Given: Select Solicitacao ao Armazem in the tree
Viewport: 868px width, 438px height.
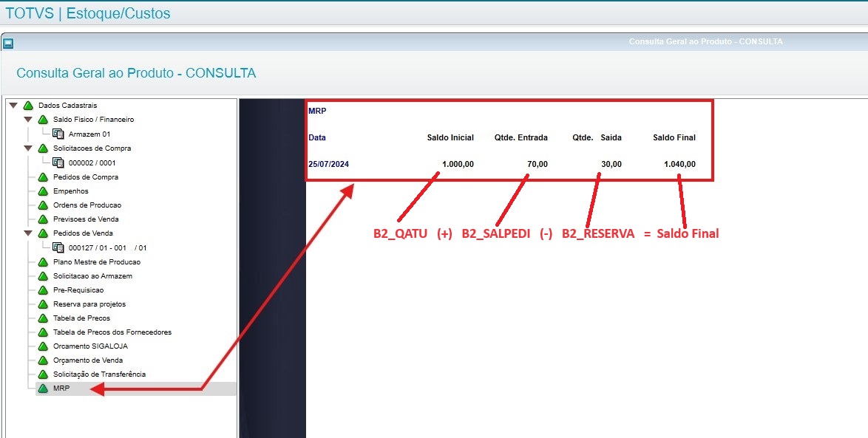Looking at the screenshot, I should point(92,276).
